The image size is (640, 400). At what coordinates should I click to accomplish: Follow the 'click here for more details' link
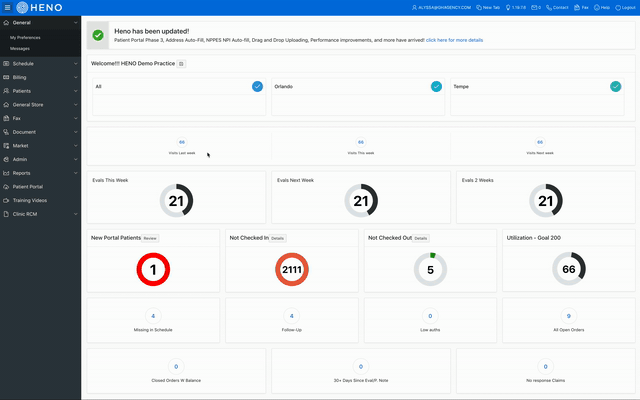[454, 40]
